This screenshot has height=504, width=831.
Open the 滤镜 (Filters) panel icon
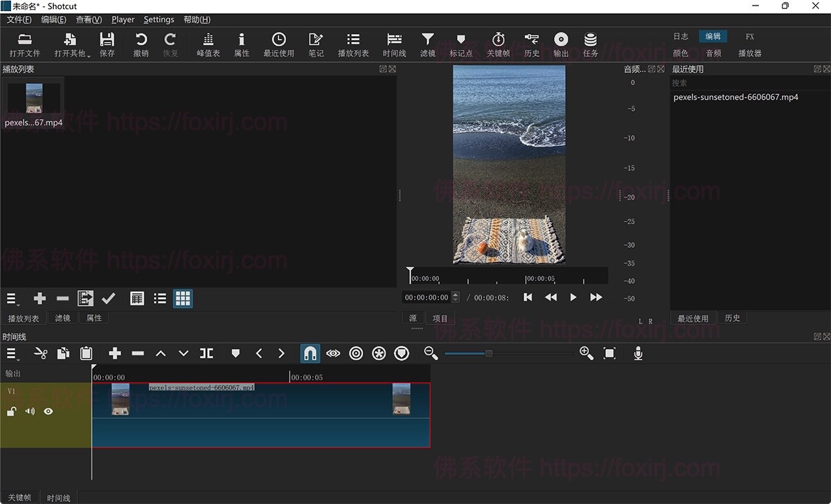[x=427, y=45]
